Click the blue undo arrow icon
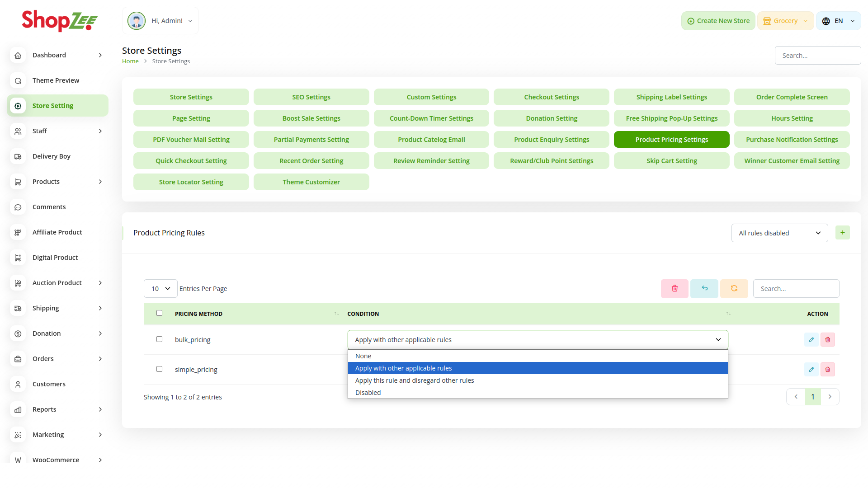The width and height of the screenshot is (868, 488). tap(704, 288)
